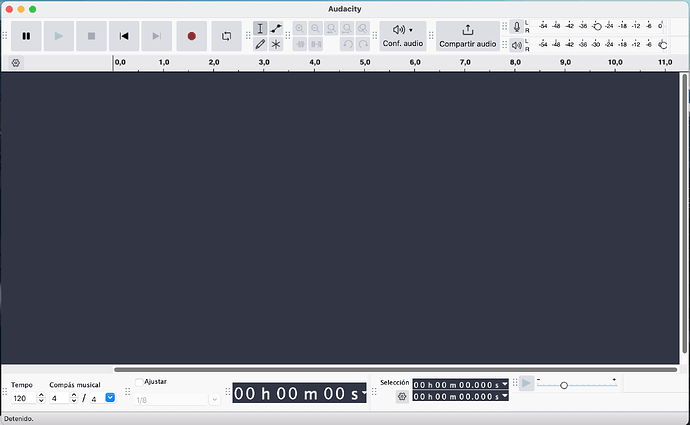The width and height of the screenshot is (690, 425).
Task: Click Tempo stepper arrows
Action: pos(41,398)
